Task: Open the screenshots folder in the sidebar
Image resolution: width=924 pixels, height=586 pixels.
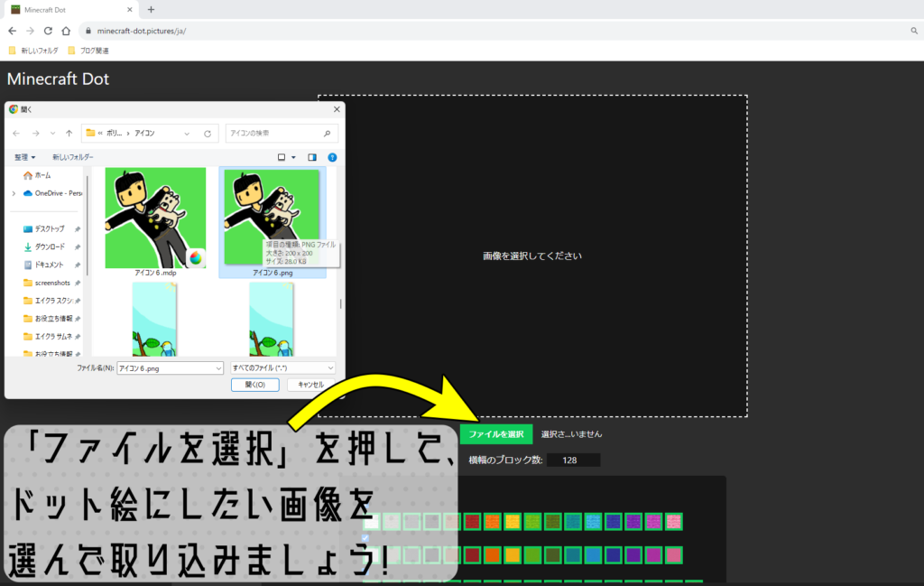Action: (52, 283)
